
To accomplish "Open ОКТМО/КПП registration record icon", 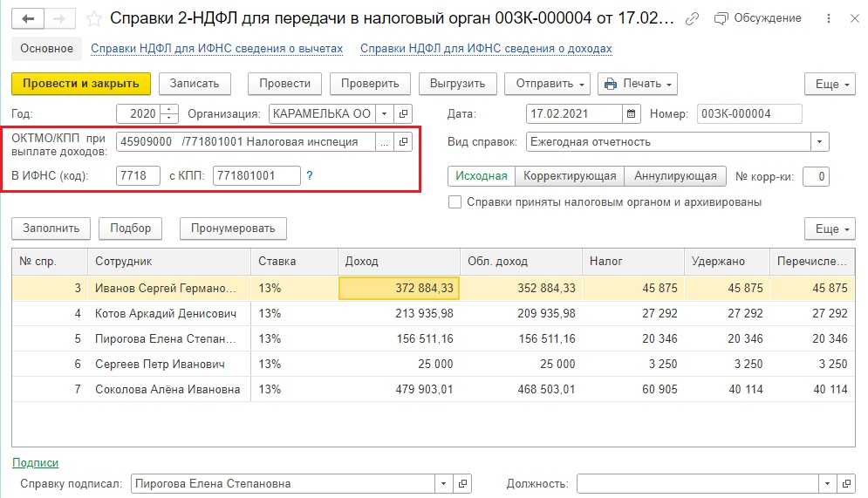I will pos(402,141).
